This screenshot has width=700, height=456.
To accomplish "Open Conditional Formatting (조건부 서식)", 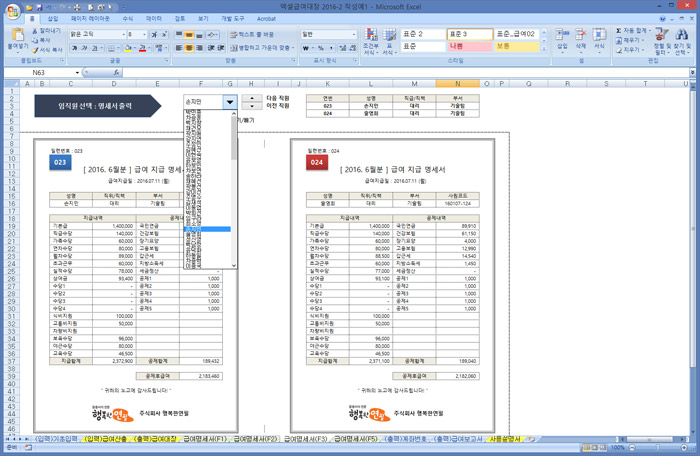I will point(371,42).
